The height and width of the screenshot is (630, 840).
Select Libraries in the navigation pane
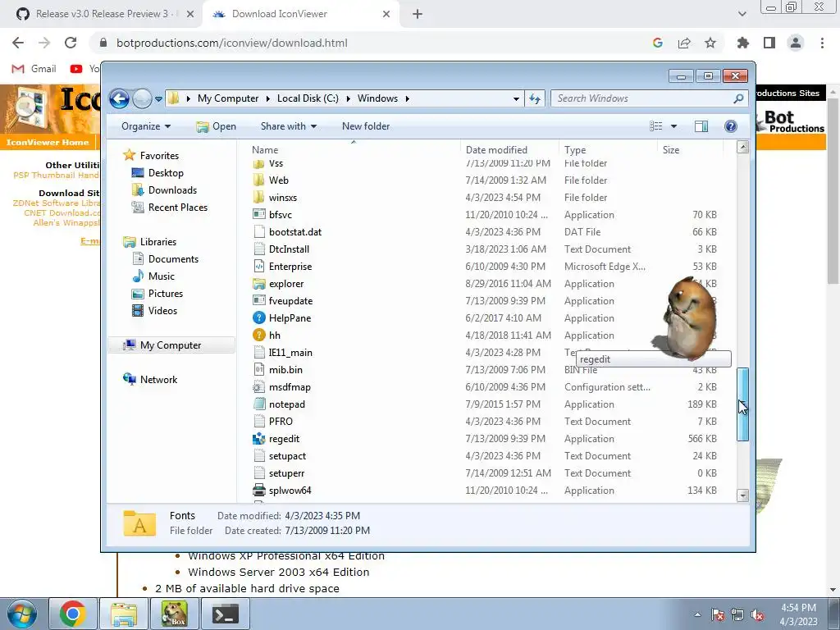click(158, 242)
